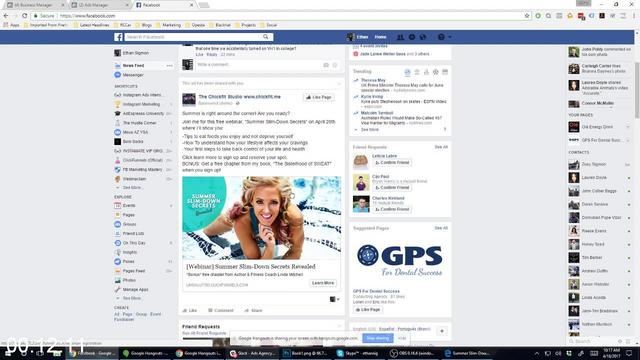Open Groups in Explore sidebar
The image size is (640, 360).
(x=129, y=224)
